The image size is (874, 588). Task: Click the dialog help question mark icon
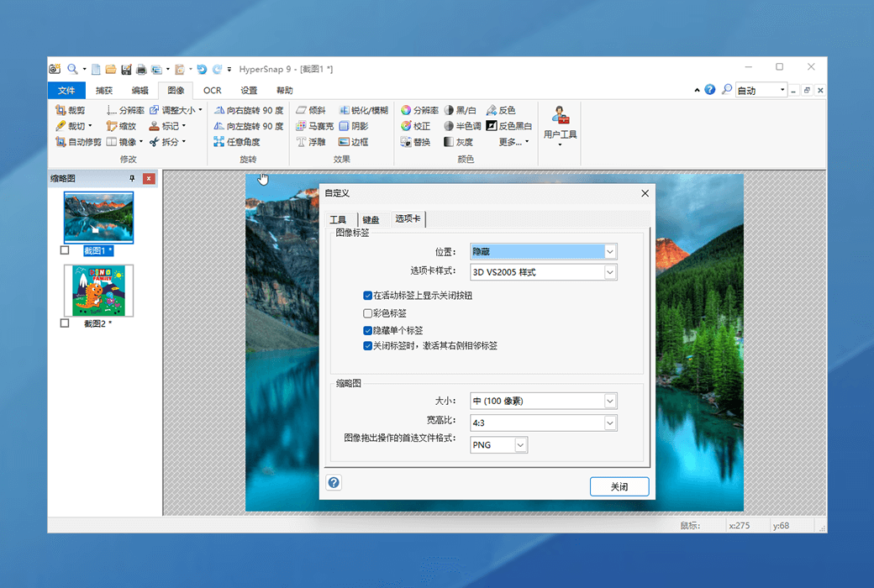pyautogui.click(x=334, y=482)
